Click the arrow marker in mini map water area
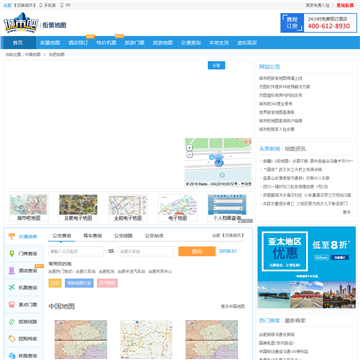Image resolution: width=360 pixels, height=360 pixels. 222,175
